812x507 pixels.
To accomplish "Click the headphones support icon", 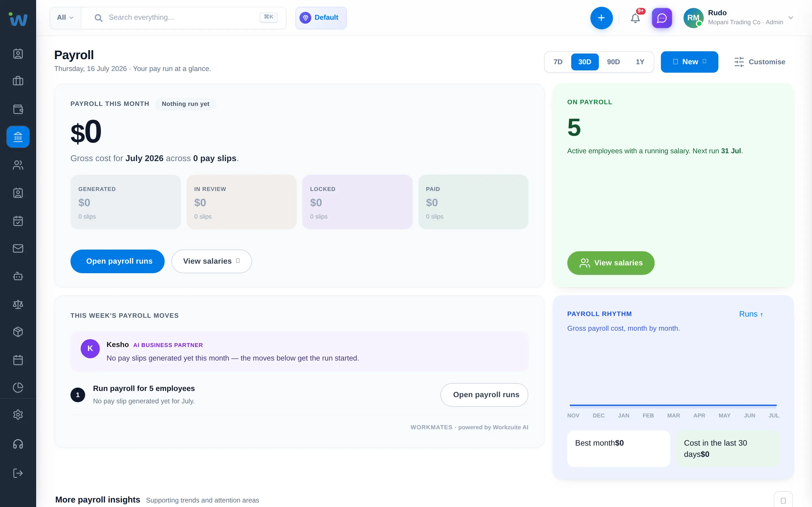I will [x=18, y=444].
